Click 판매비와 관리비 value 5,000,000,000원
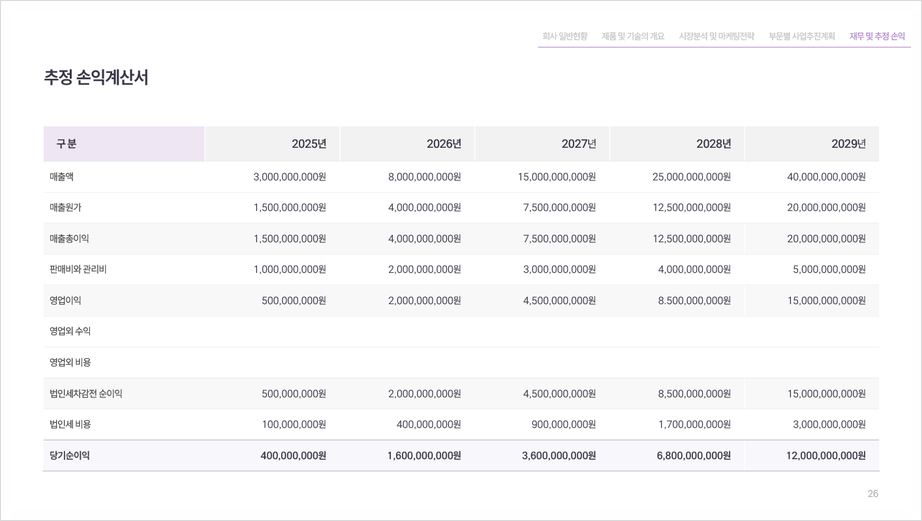922x521 pixels. tap(829, 269)
